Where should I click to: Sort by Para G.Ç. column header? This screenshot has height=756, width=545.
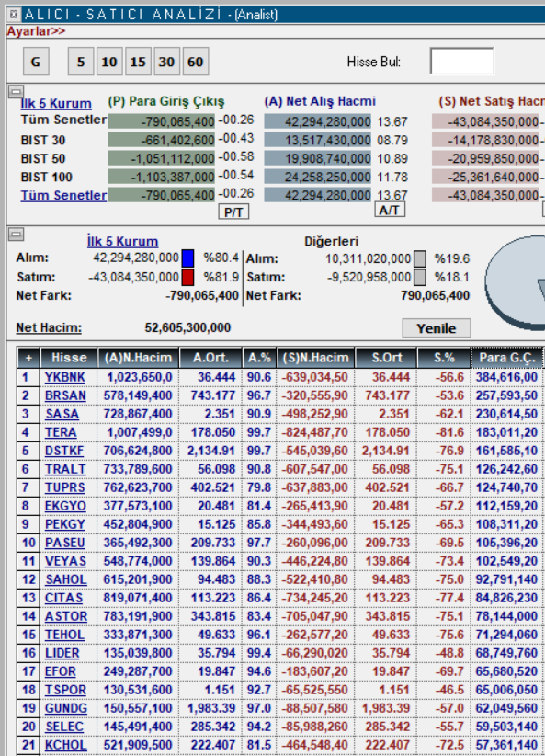pos(507,358)
